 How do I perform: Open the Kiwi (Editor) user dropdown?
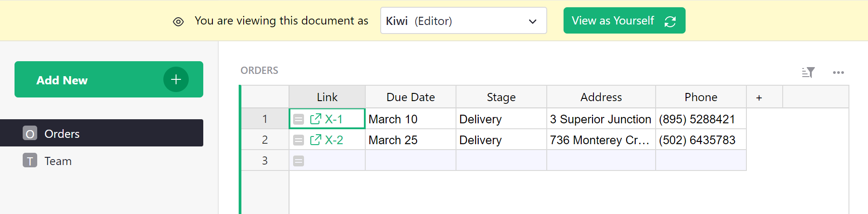point(463,21)
